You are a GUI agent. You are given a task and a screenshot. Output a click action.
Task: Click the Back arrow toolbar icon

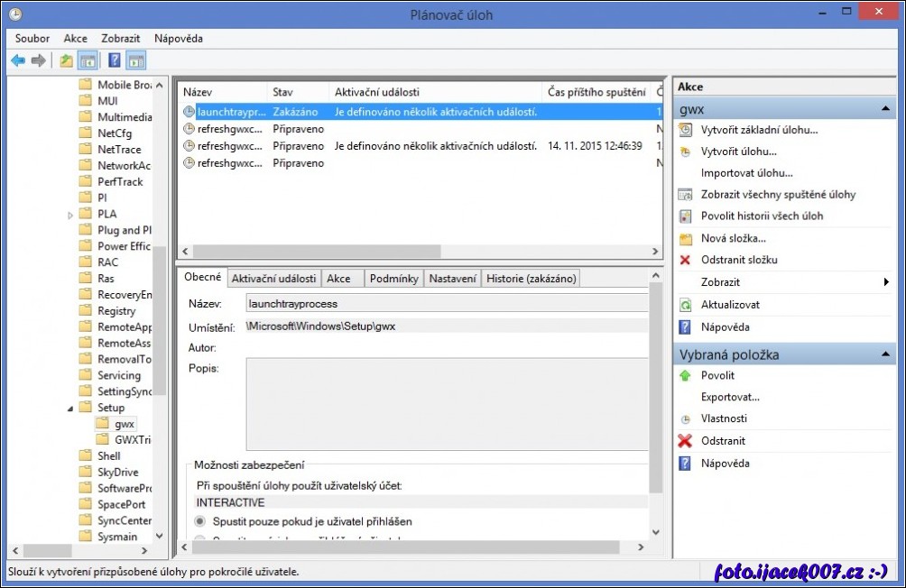click(18, 60)
